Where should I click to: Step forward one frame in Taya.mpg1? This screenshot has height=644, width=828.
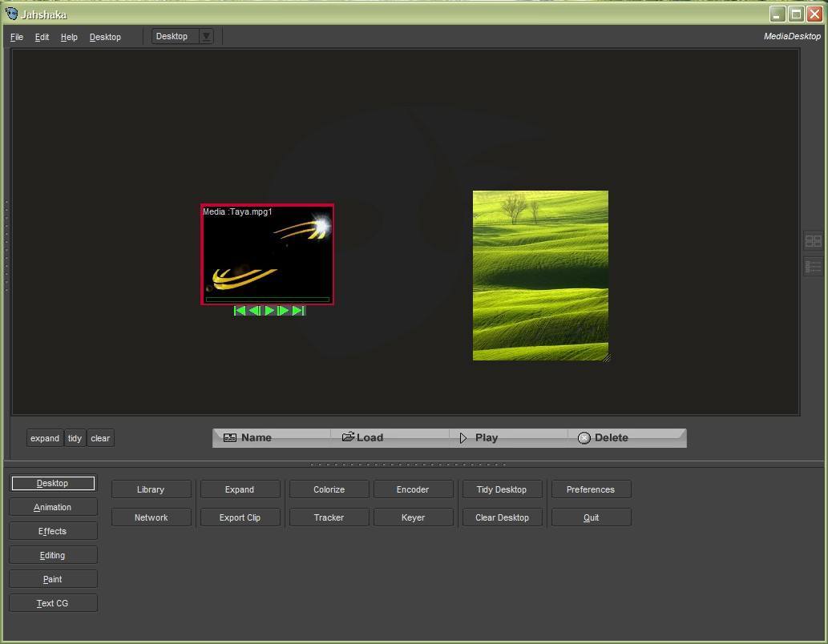[x=283, y=311]
